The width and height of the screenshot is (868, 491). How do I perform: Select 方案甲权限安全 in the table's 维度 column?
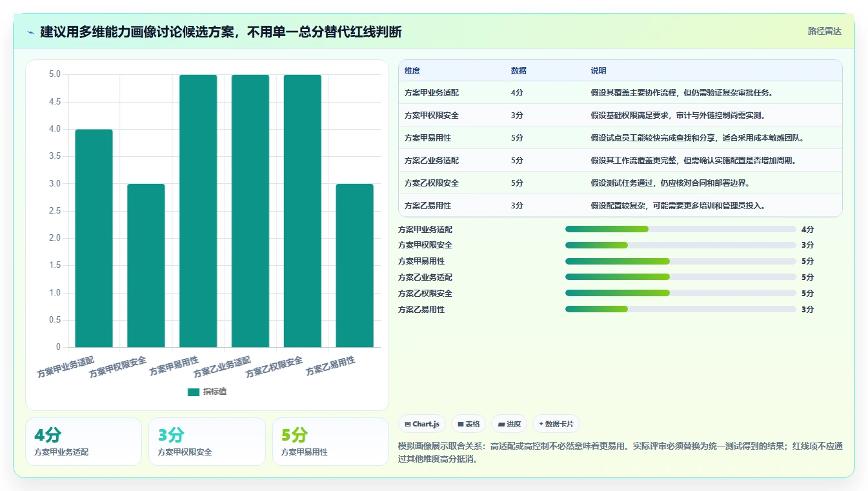432,115
